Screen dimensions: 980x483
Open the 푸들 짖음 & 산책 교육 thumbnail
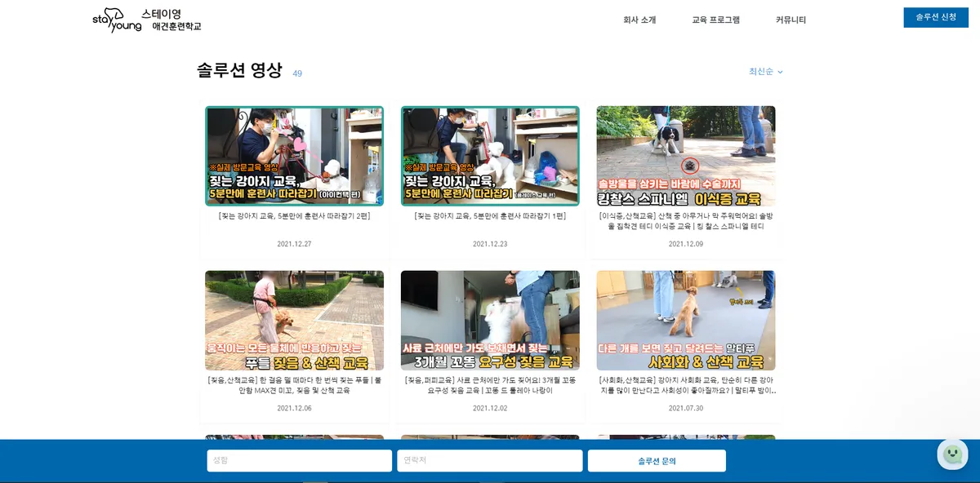(x=294, y=321)
